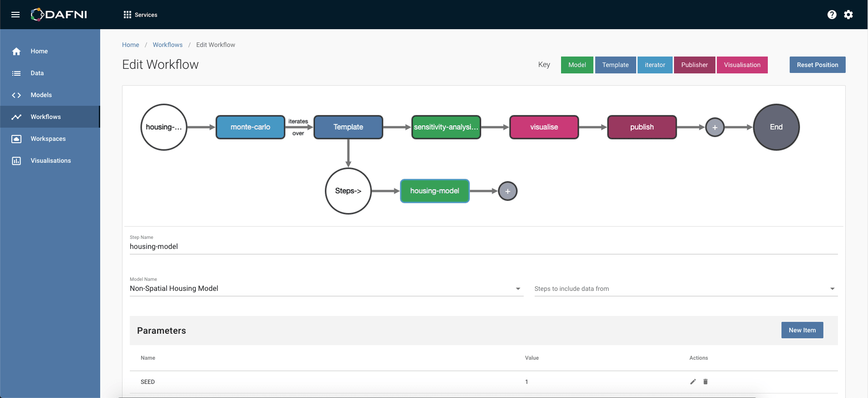This screenshot has width=868, height=398.
Task: Open the settings gear icon
Action: 848,15
